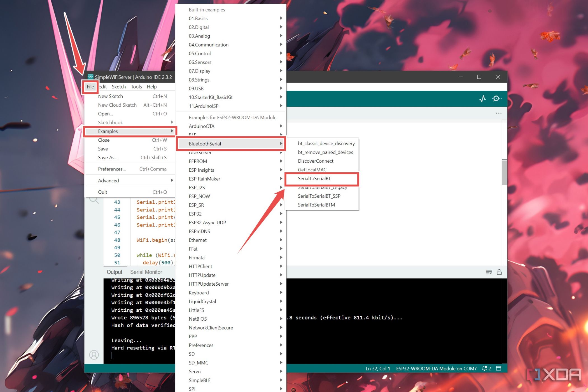Viewport: 588px width, 392px height.
Task: Click the Output tab in bottom panel
Action: click(114, 272)
